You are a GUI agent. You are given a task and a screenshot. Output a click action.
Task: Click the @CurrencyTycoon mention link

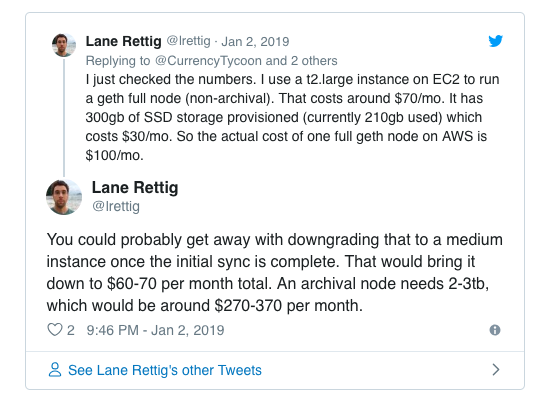208,61
